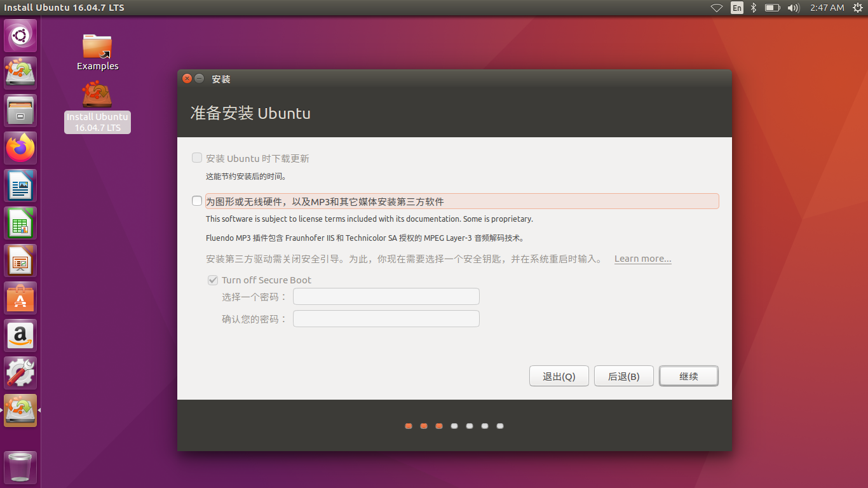Open the Files manager icon

point(20,111)
